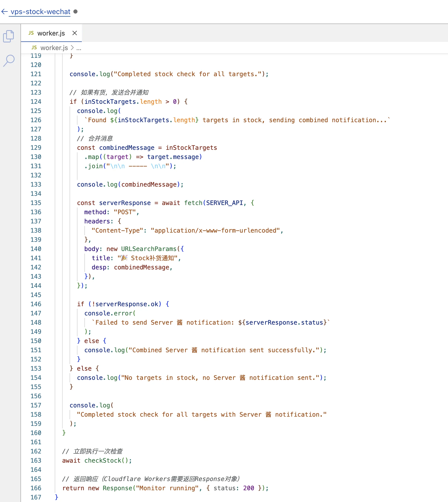Click the JS file icon in worker.js tab

pos(31,33)
